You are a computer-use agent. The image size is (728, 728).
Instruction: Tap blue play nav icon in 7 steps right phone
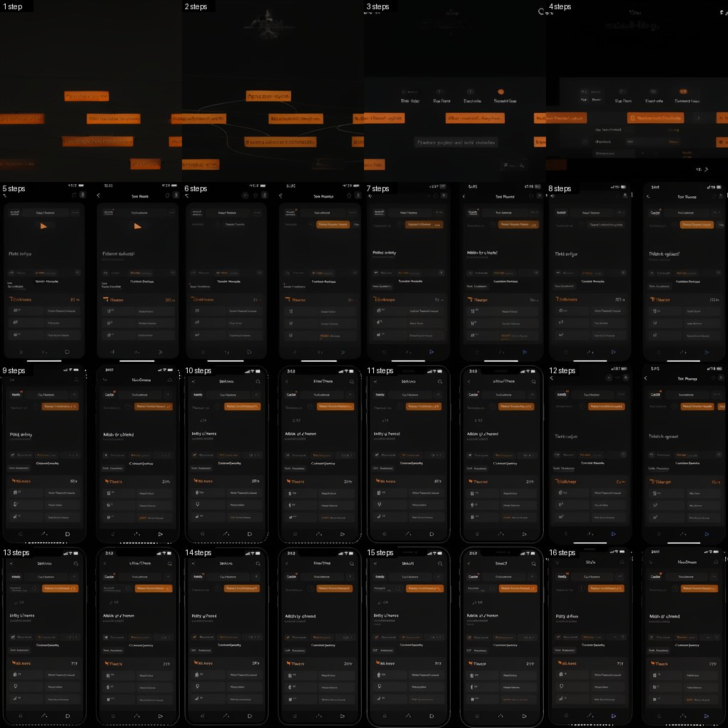(x=525, y=352)
